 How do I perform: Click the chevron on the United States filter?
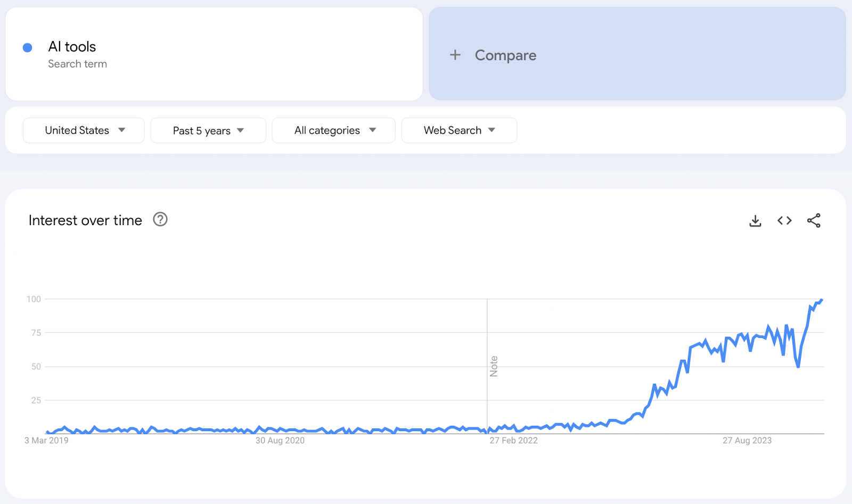tap(122, 130)
